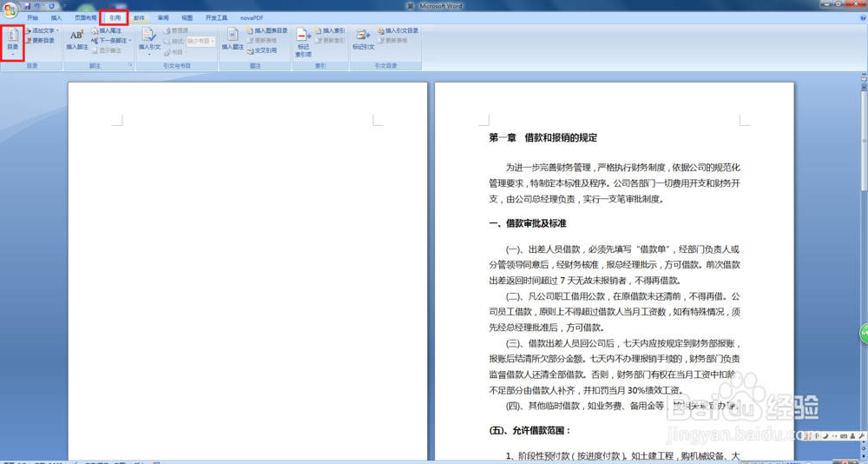Click 标记引文 to mark a citation

[x=363, y=39]
